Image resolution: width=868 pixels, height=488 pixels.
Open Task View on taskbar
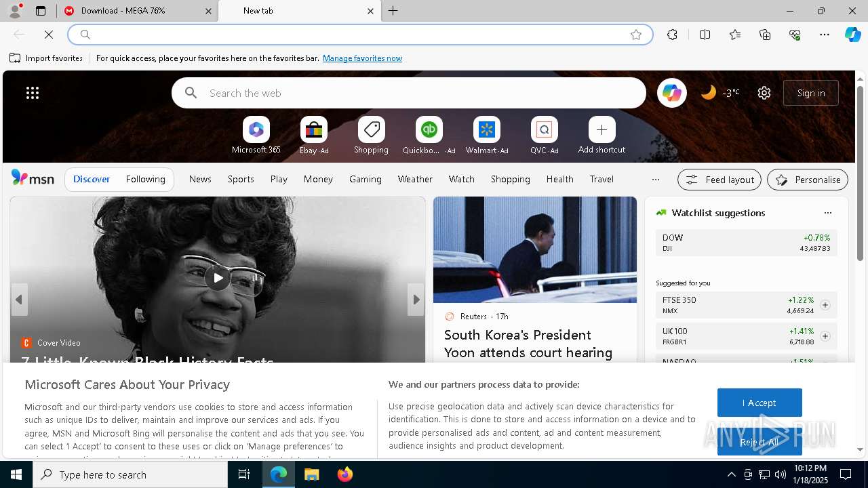pos(244,474)
